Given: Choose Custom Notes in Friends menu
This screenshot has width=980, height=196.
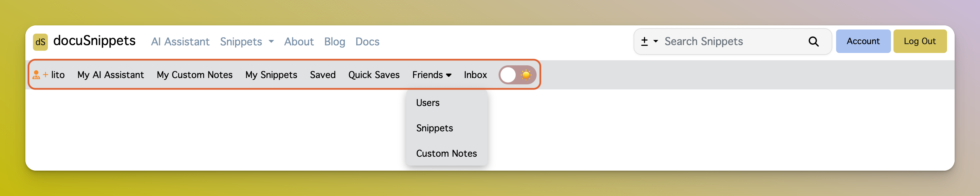Looking at the screenshot, I should point(446,154).
